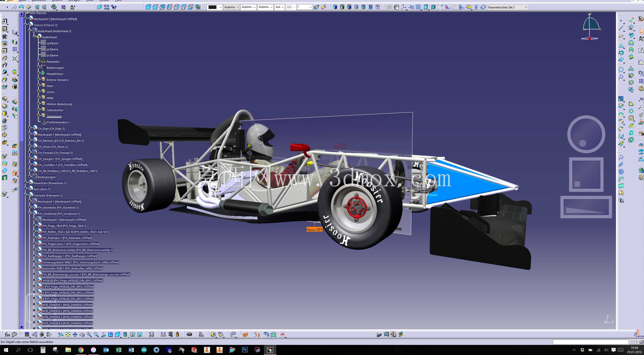This screenshot has width=644, height=355.
Task: Click the tree scrollbar down arrow
Action: click(22, 327)
